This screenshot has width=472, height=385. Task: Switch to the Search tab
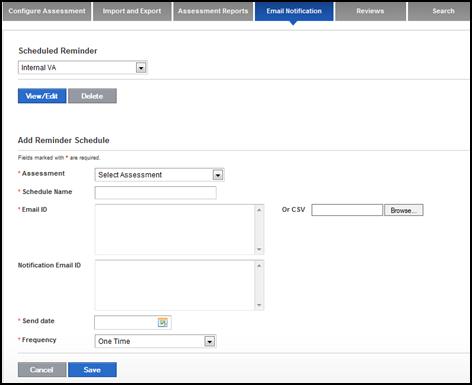[443, 11]
